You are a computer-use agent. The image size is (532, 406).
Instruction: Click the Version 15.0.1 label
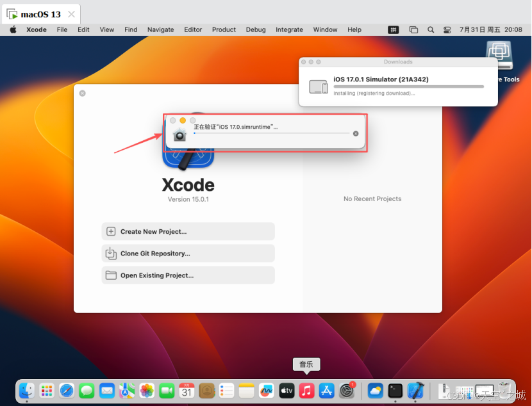pos(188,199)
